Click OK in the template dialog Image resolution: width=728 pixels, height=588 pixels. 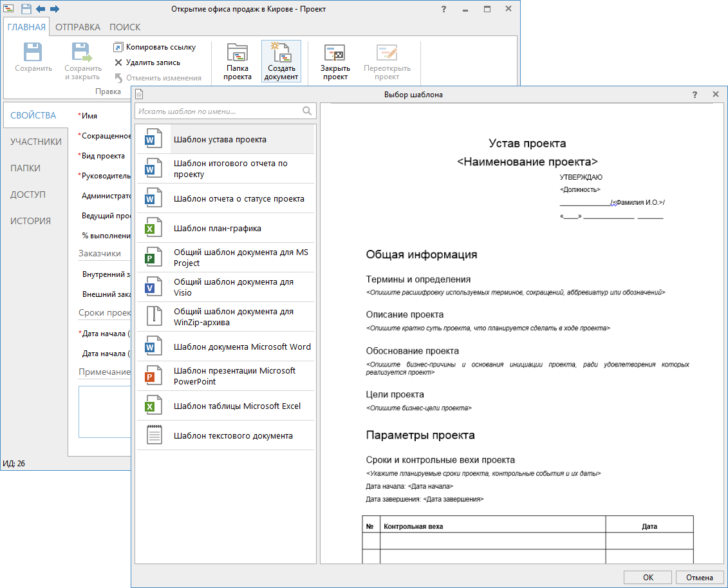648,577
